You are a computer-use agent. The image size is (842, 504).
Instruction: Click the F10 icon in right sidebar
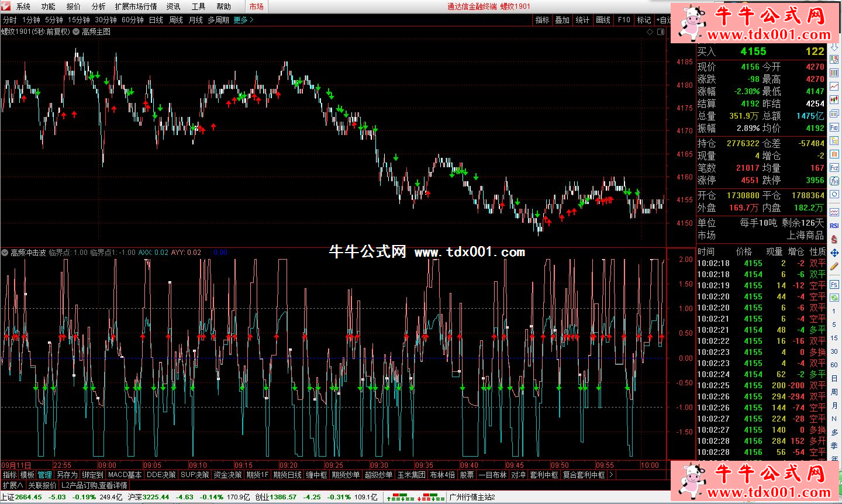click(x=834, y=127)
